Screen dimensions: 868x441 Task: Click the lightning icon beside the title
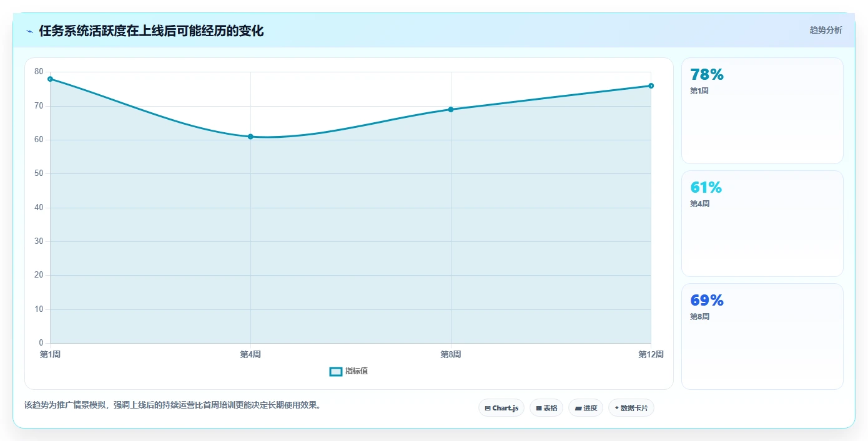click(30, 31)
